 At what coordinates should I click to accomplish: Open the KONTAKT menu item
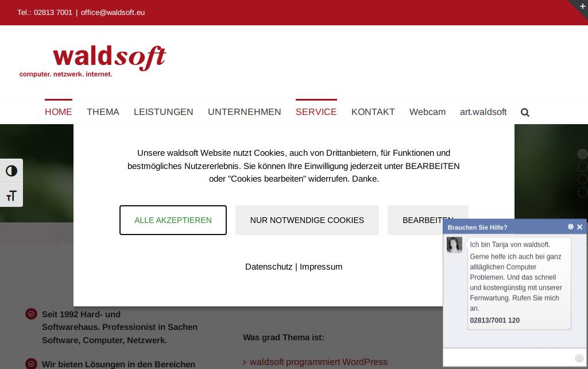click(373, 112)
